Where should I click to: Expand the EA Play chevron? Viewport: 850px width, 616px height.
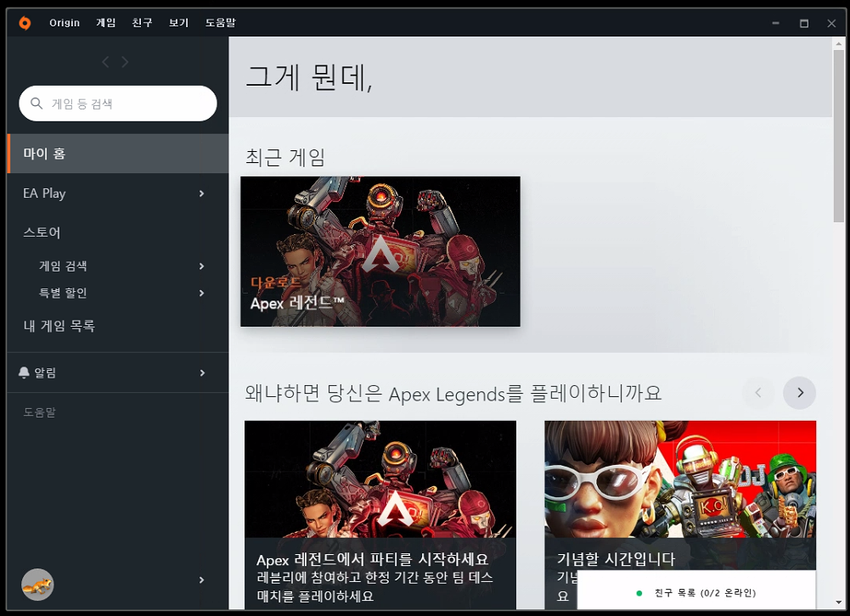tap(201, 193)
